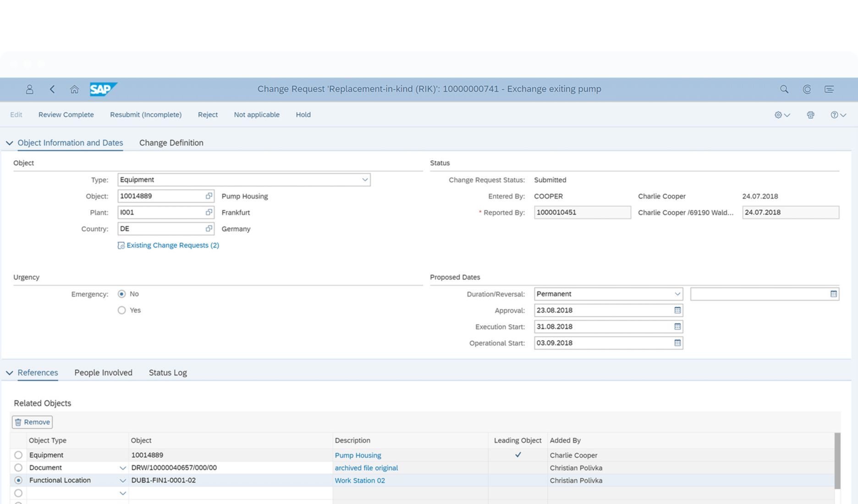Click inside the Reported By field
Screen dimensions: 858x504
(582, 212)
